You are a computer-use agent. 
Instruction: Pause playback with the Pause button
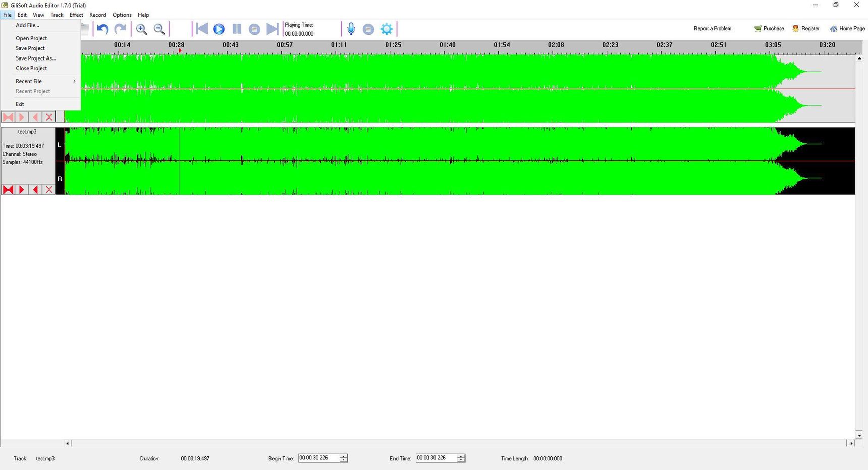[x=237, y=29]
